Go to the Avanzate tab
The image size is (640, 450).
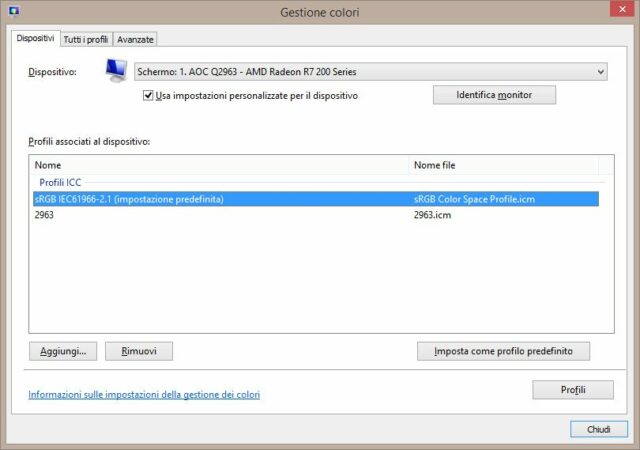coord(135,39)
